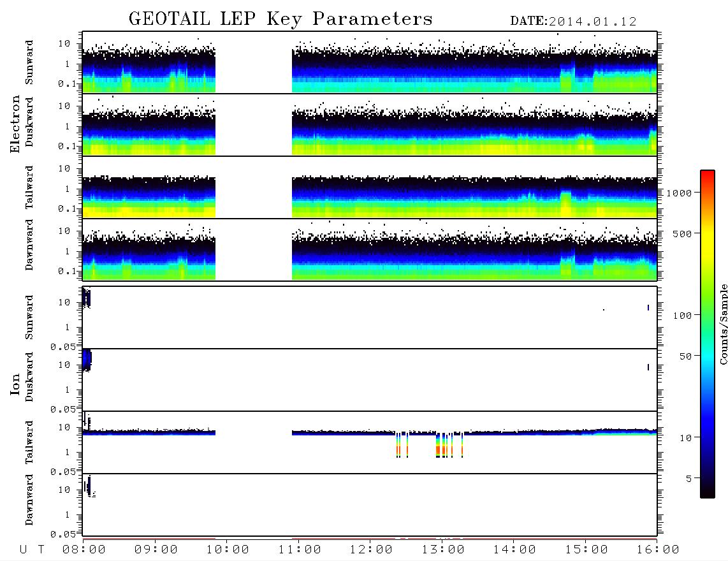The height and width of the screenshot is (561, 728).
Task: Click the 0.05 tick of Ion Dawnward panel
Action: point(62,534)
